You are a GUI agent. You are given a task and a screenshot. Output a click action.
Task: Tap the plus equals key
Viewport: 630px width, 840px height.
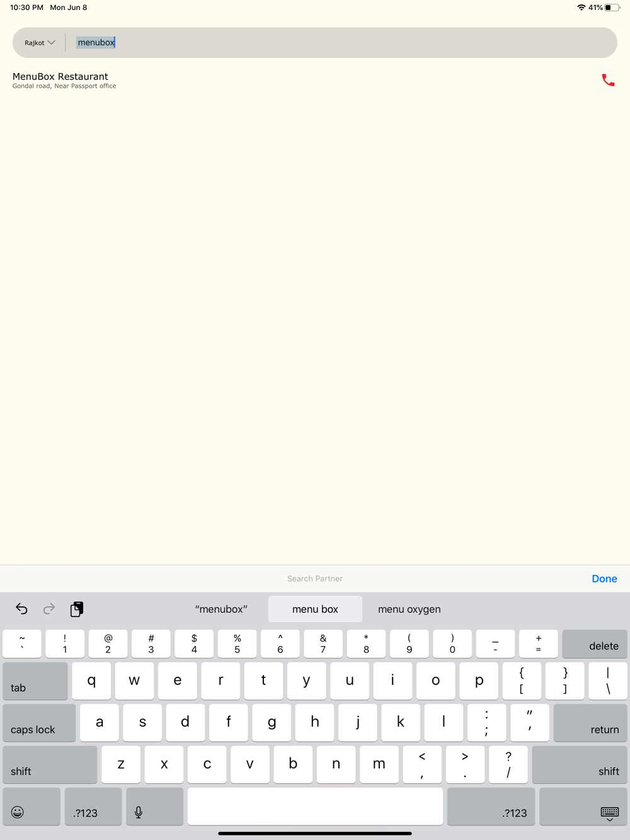tap(538, 644)
